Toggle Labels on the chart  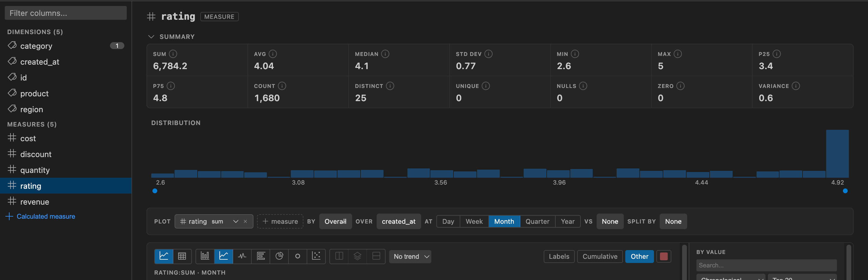[x=559, y=256]
